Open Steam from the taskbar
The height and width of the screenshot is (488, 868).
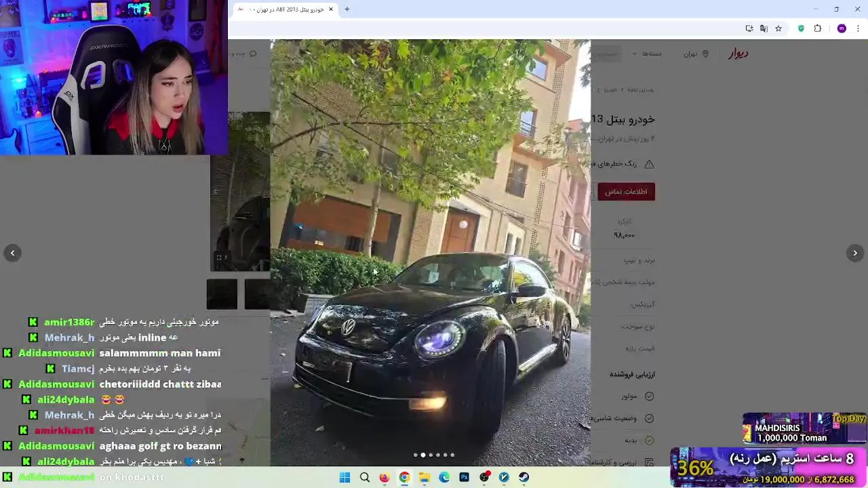(524, 477)
